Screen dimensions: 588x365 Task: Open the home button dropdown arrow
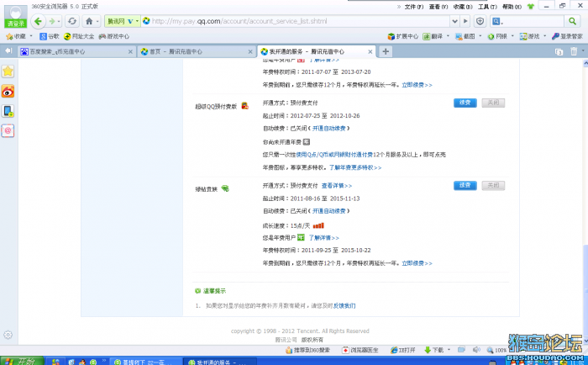pyautogui.click(x=97, y=21)
